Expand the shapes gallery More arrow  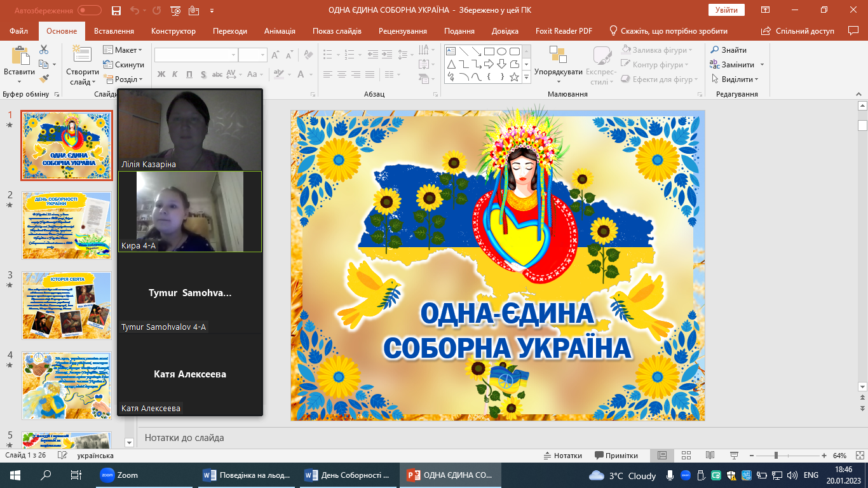[526, 77]
